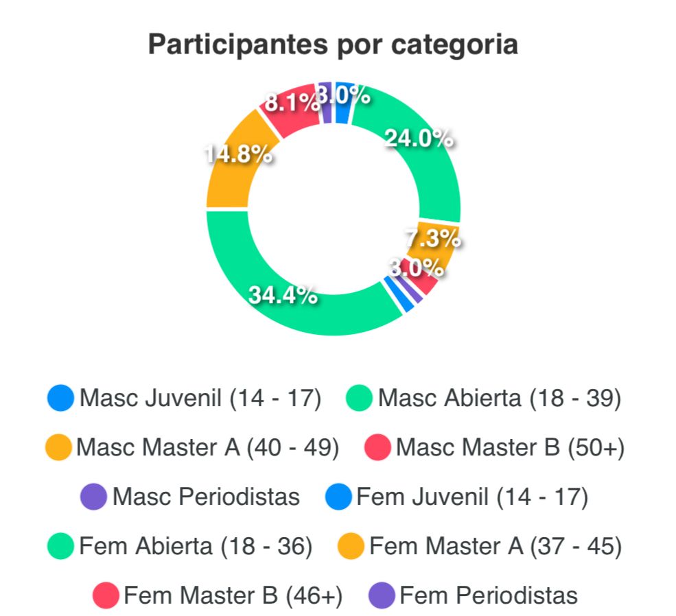Click the purple Masc Periodistas legend swatch

[93, 497]
